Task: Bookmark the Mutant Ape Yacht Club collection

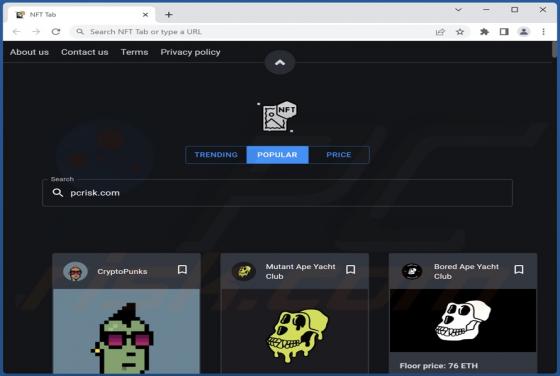Action: click(x=350, y=270)
